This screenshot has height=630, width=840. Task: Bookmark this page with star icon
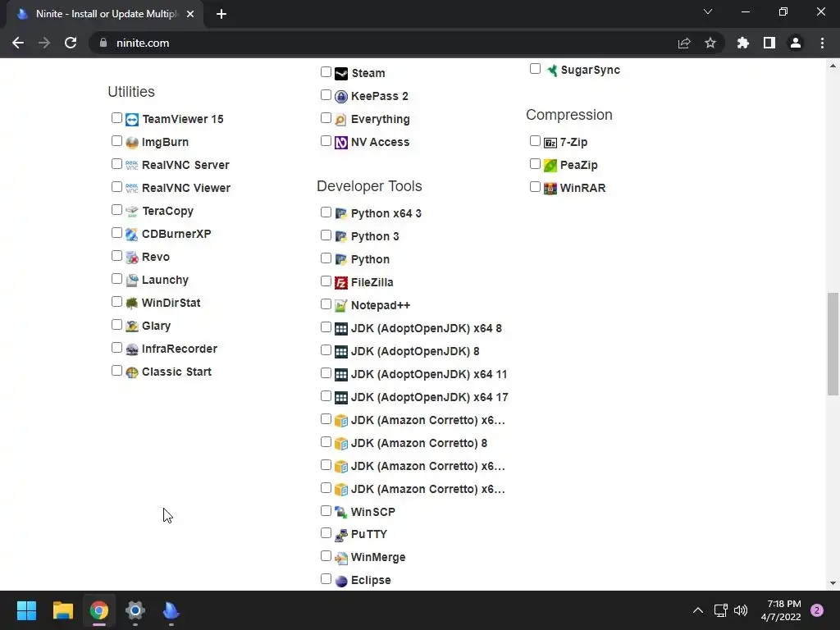click(x=710, y=43)
